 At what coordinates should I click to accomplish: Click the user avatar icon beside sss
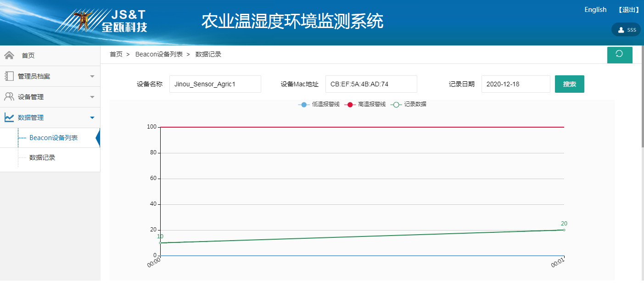click(621, 30)
